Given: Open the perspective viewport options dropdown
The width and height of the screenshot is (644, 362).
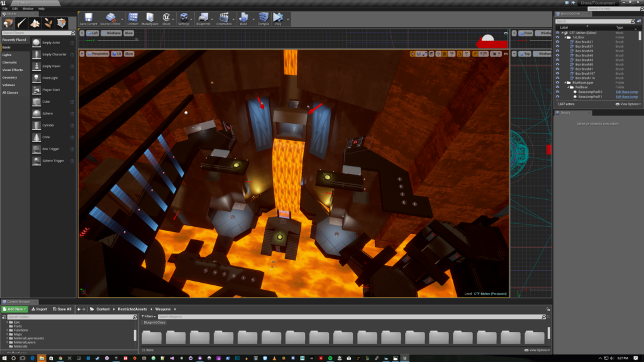Looking at the screenshot, I should click(x=82, y=54).
